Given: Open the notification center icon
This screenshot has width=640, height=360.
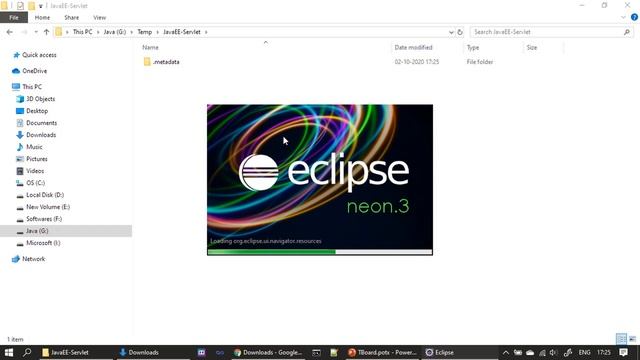Looking at the screenshot, I should [623, 352].
